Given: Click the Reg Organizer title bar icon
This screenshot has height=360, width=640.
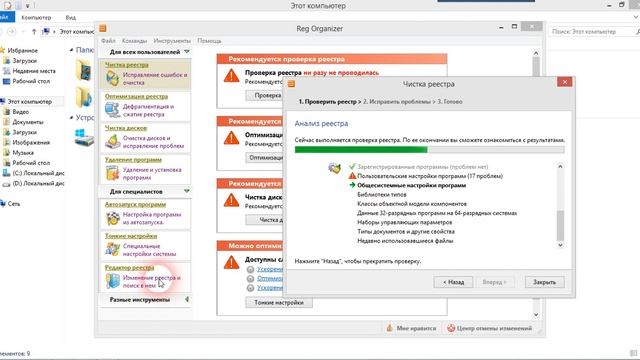Looking at the screenshot, I should coord(103,28).
